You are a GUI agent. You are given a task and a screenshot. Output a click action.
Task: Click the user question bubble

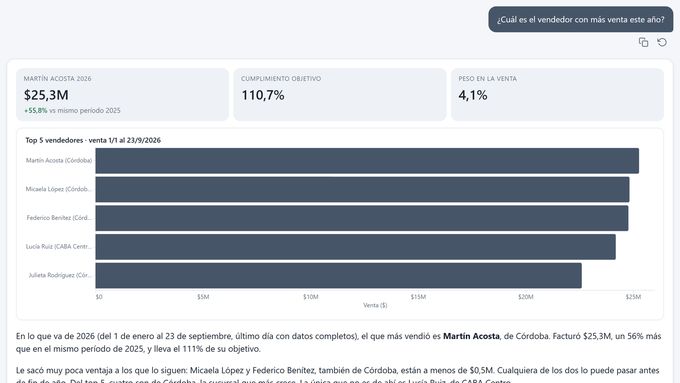581,20
